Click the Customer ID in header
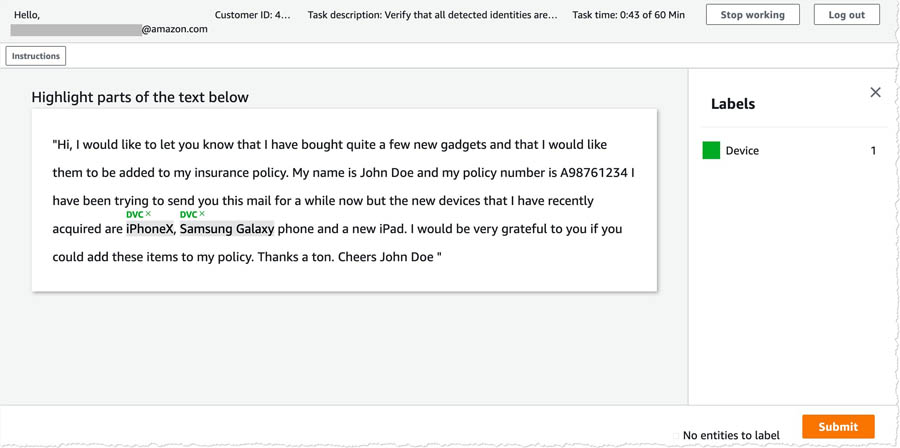Viewport: 900px width, 448px height. point(253,15)
